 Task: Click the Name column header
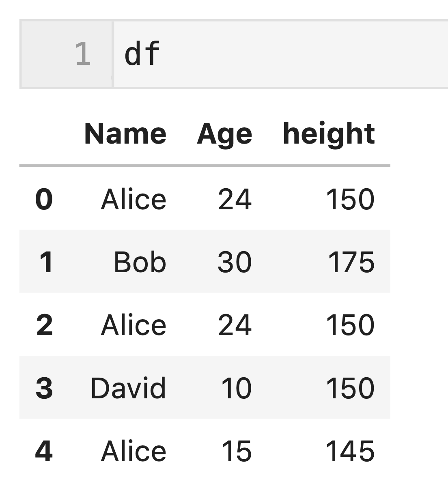point(125,134)
